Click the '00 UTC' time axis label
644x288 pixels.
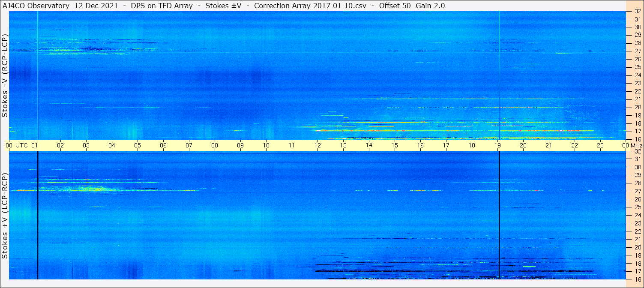(x=17, y=146)
